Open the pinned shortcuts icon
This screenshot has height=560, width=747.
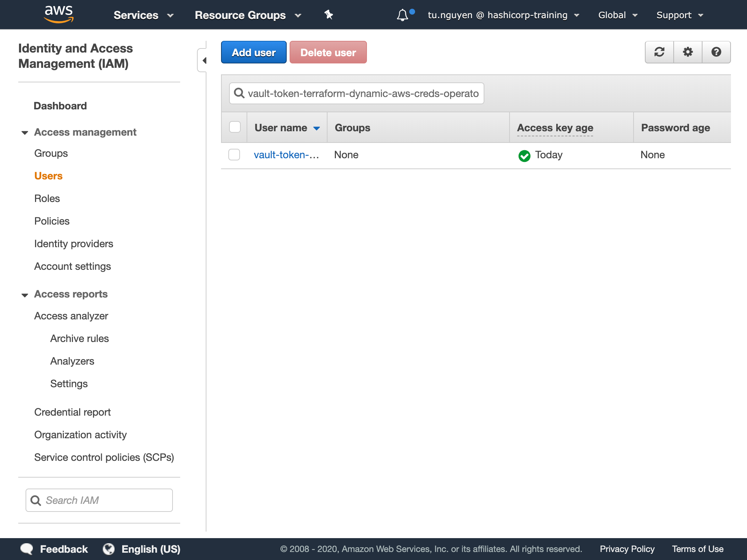pos(329,15)
